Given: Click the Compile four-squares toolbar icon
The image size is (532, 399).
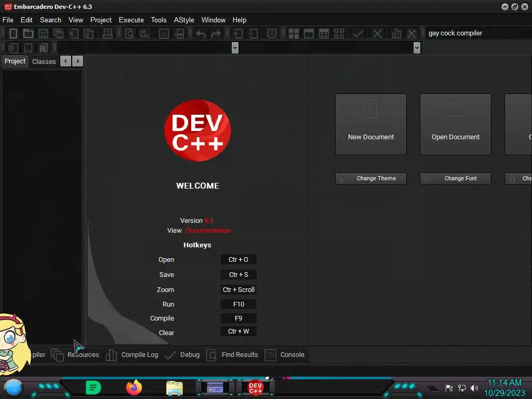Looking at the screenshot, I should click(294, 33).
